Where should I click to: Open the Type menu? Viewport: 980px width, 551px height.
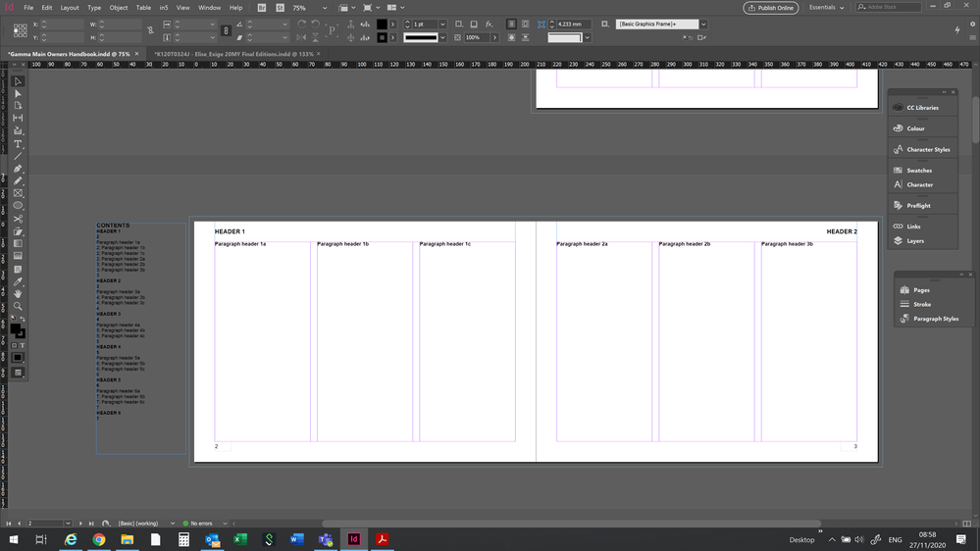pyautogui.click(x=94, y=8)
